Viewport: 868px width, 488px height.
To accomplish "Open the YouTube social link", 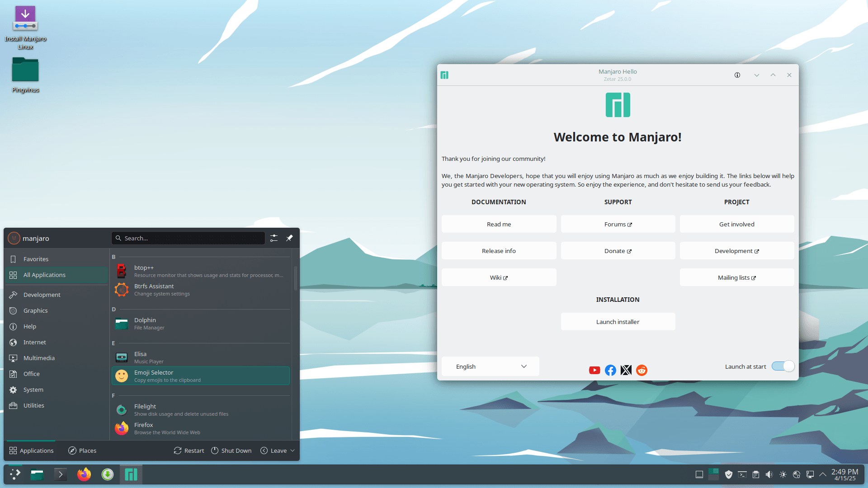I will [x=594, y=371].
